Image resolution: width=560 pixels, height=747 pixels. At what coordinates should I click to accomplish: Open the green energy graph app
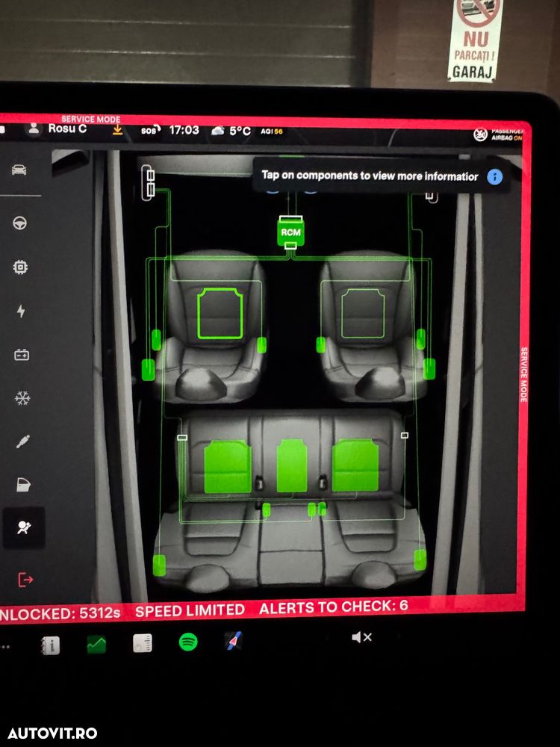point(96,645)
